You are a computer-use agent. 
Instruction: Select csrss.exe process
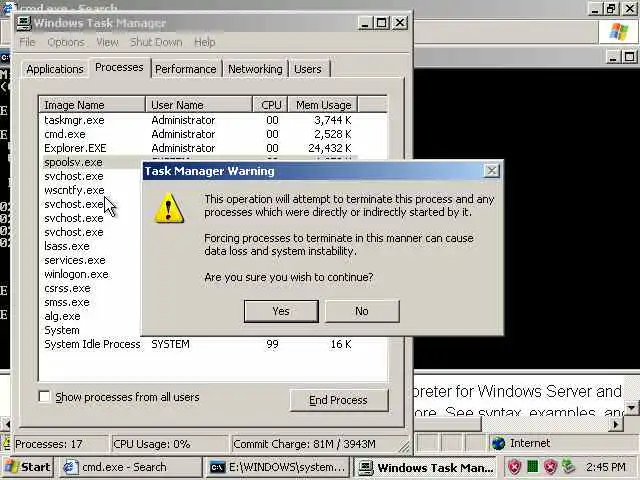coord(67,288)
